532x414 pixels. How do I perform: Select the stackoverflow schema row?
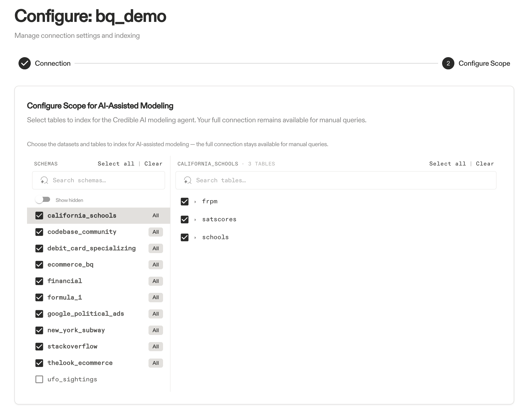point(98,347)
